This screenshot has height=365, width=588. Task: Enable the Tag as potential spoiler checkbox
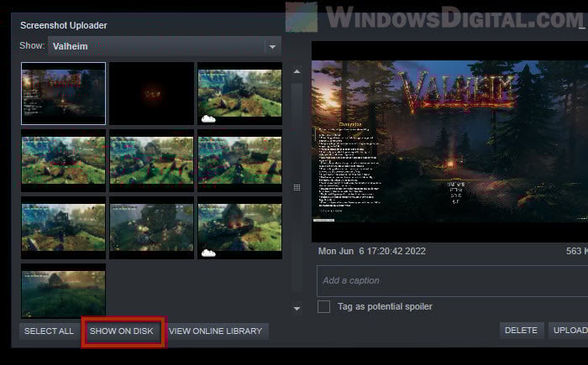323,307
